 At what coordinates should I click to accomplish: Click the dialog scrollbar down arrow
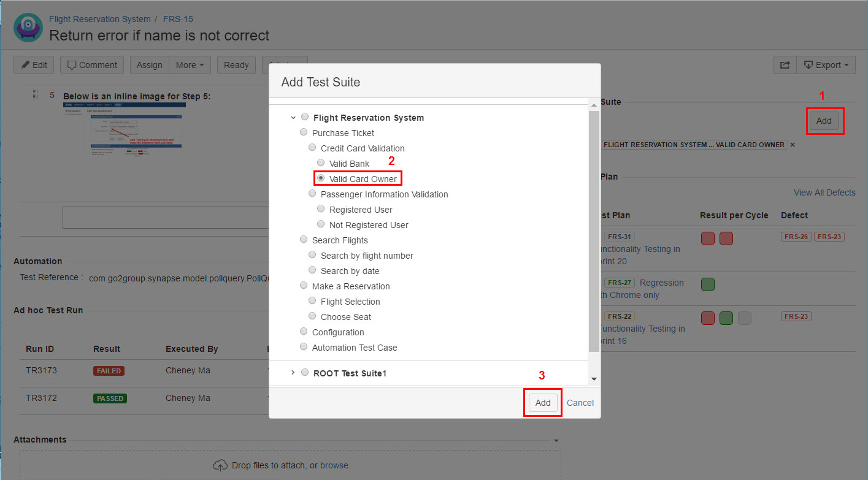pos(594,379)
